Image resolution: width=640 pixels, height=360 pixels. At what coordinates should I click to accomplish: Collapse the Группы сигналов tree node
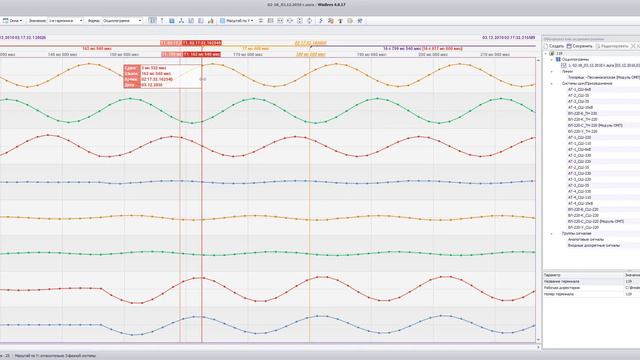click(552, 233)
